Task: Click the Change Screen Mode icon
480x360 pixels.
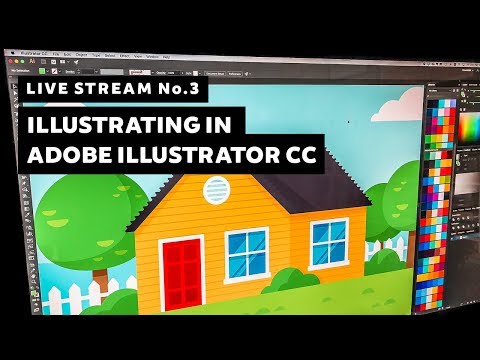Action: coord(36,310)
